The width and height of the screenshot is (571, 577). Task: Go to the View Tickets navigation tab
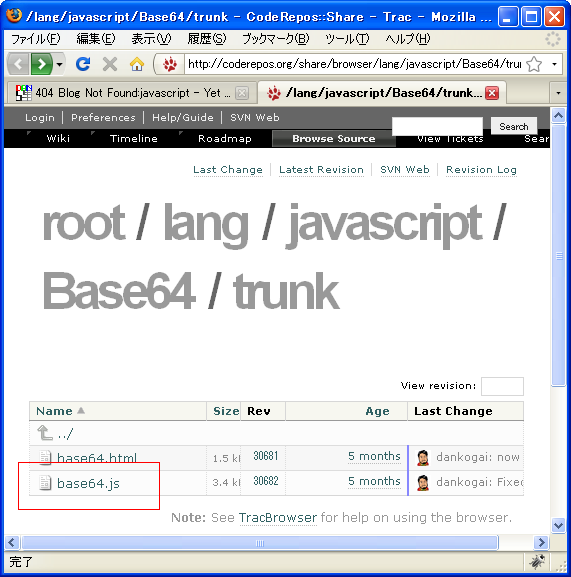450,139
